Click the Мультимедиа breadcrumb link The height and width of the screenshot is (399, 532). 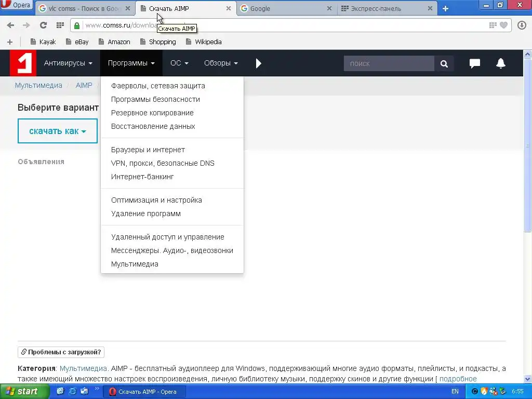(x=38, y=86)
